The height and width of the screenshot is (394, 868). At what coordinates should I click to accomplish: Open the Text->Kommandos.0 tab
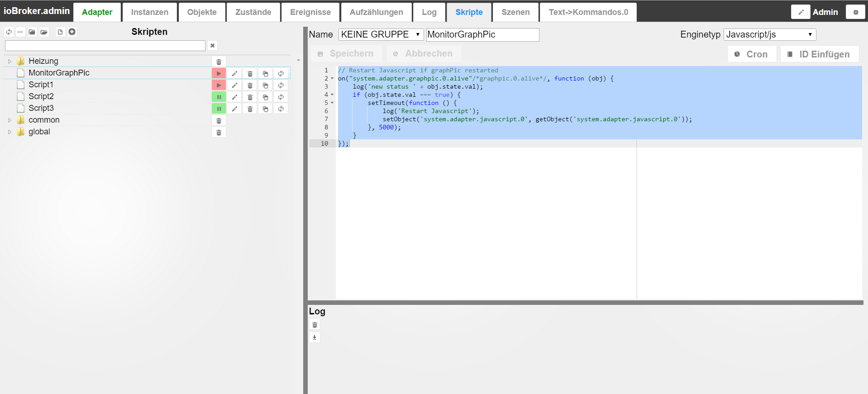click(588, 12)
